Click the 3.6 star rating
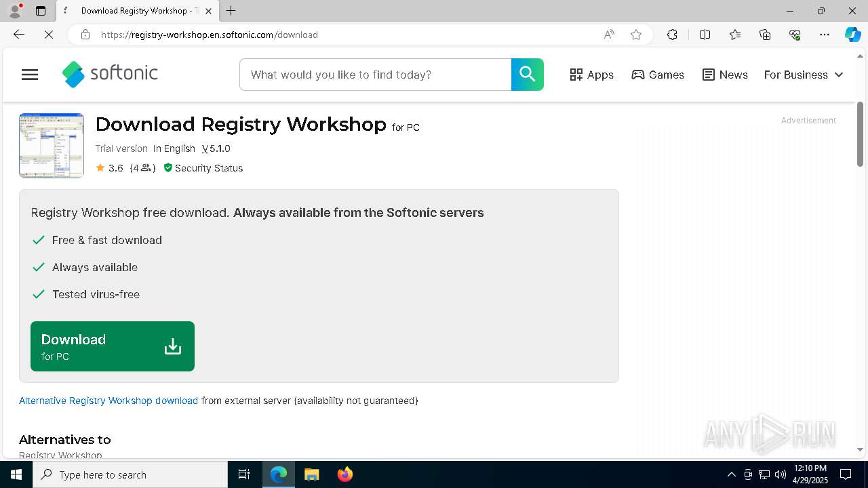868x488 pixels. click(109, 168)
